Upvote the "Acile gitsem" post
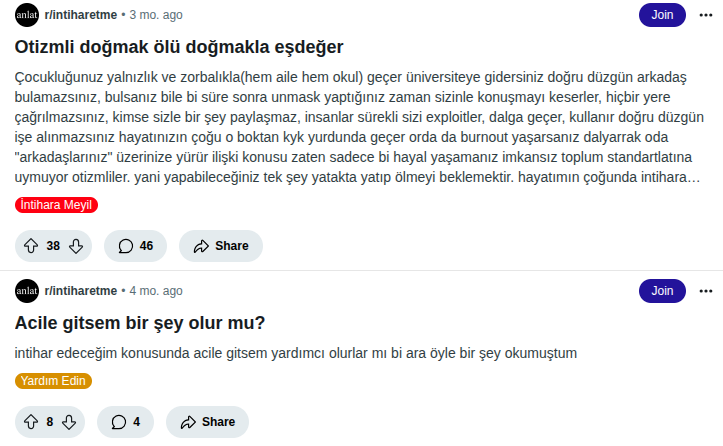The width and height of the screenshot is (723, 446). tap(30, 422)
